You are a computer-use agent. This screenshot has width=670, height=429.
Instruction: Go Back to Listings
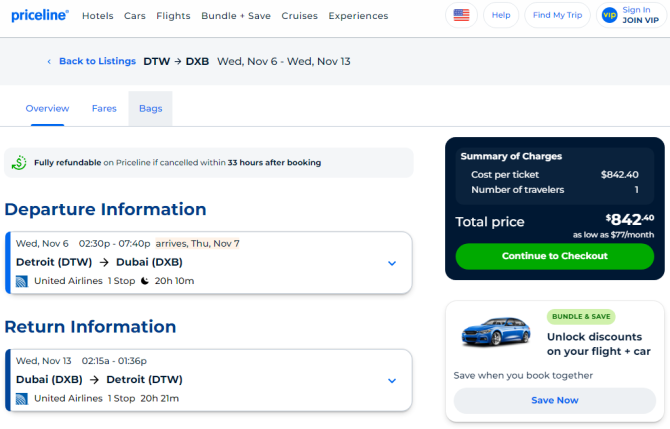(x=97, y=62)
